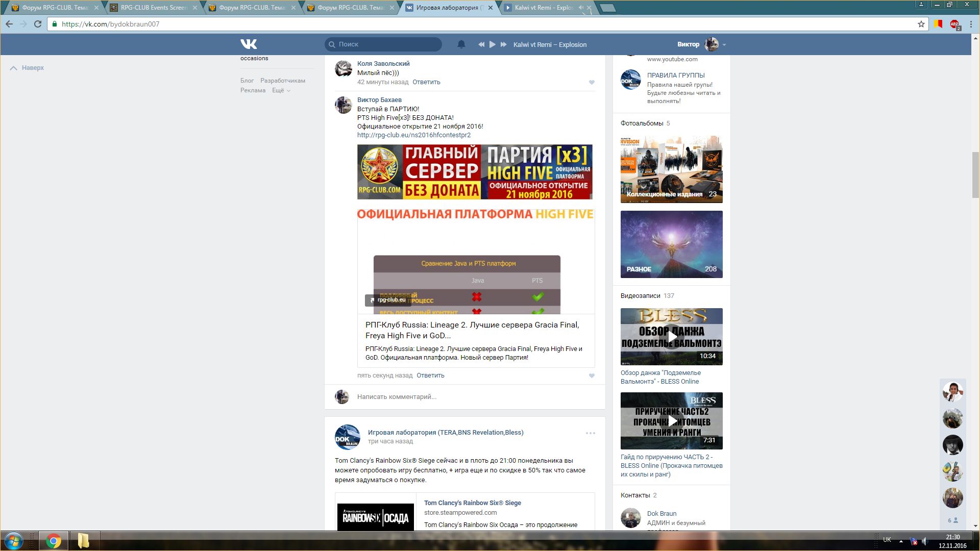
Task: Skip to next audio track
Action: 503,44
